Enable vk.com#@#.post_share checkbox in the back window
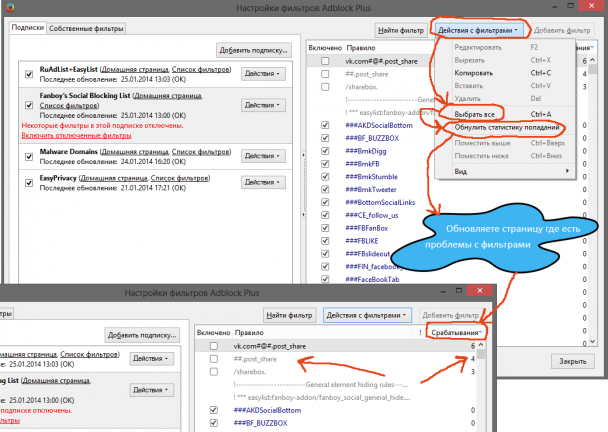This screenshot has width=608, height=432. click(325, 61)
